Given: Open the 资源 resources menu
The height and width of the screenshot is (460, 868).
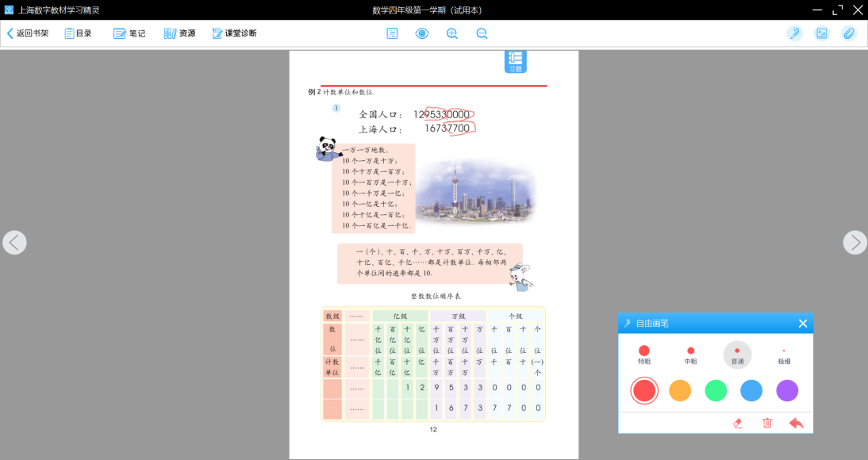Looking at the screenshot, I should click(179, 33).
